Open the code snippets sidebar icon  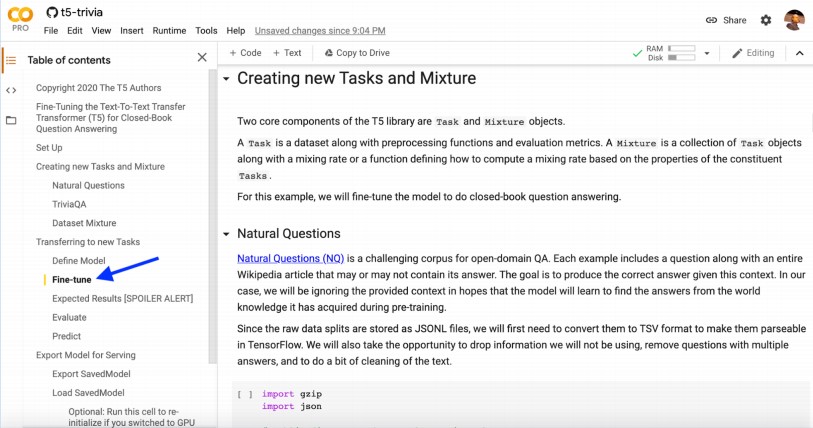[11, 90]
